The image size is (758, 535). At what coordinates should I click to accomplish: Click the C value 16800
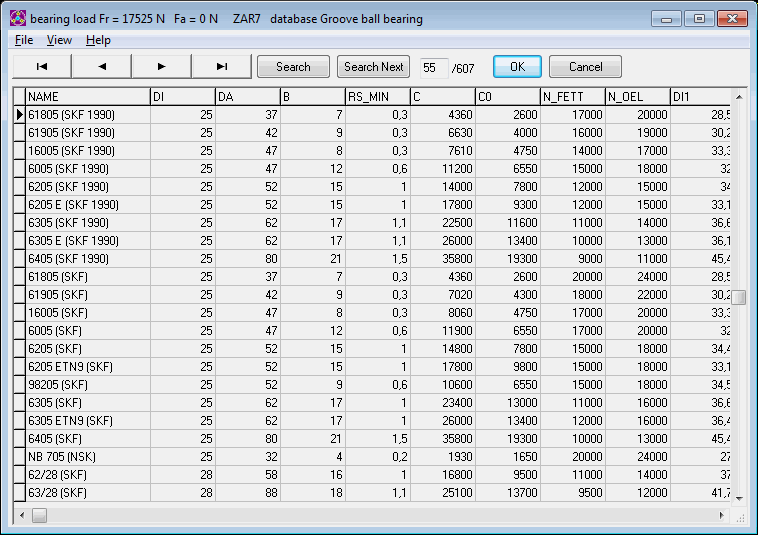457,475
